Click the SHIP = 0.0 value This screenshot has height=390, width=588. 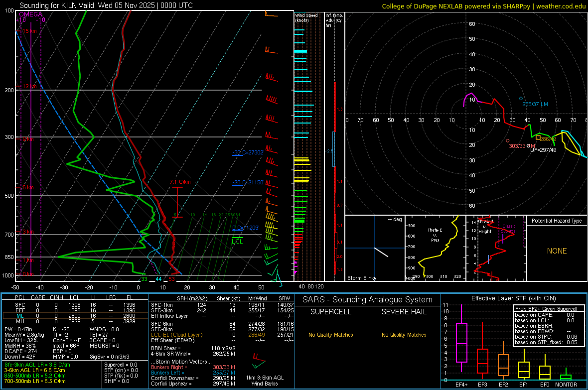click(117, 382)
